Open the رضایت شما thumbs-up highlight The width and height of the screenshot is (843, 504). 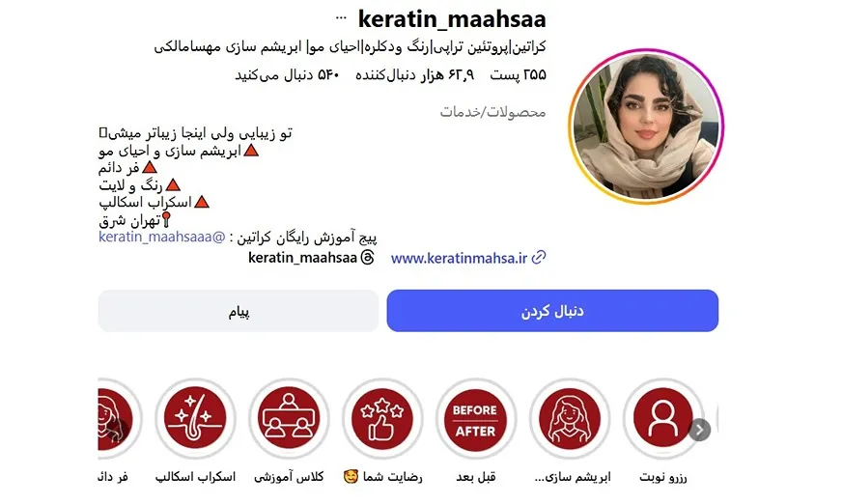click(x=382, y=418)
